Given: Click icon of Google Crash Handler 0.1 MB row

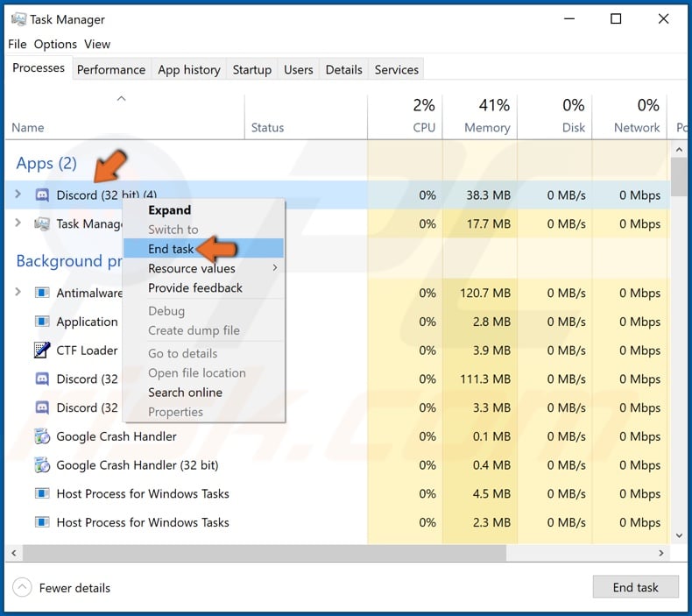Looking at the screenshot, I should click(x=42, y=436).
